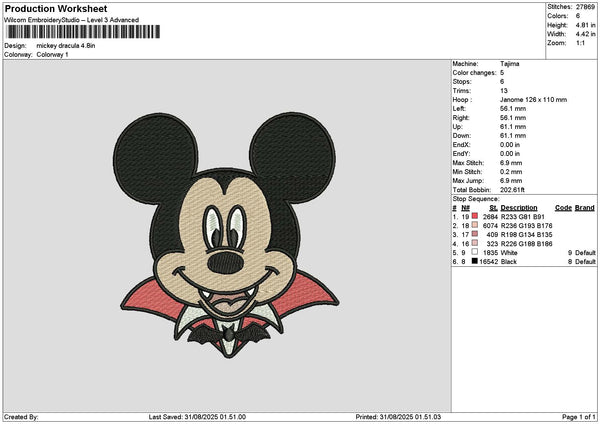Click the description "R236 G193 B176"

pos(526,226)
